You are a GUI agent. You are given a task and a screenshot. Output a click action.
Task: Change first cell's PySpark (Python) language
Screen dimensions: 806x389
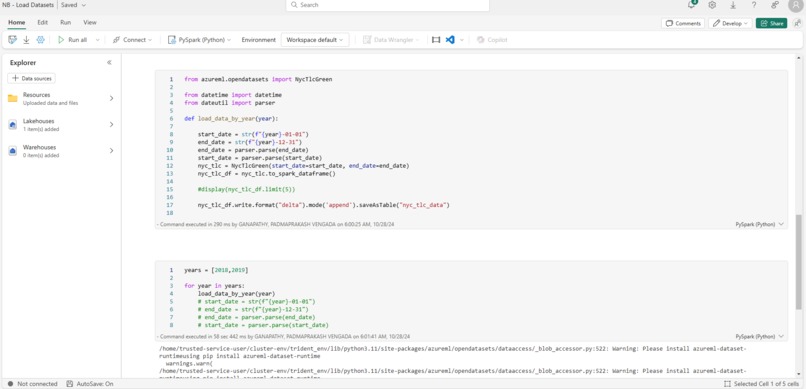(x=759, y=224)
